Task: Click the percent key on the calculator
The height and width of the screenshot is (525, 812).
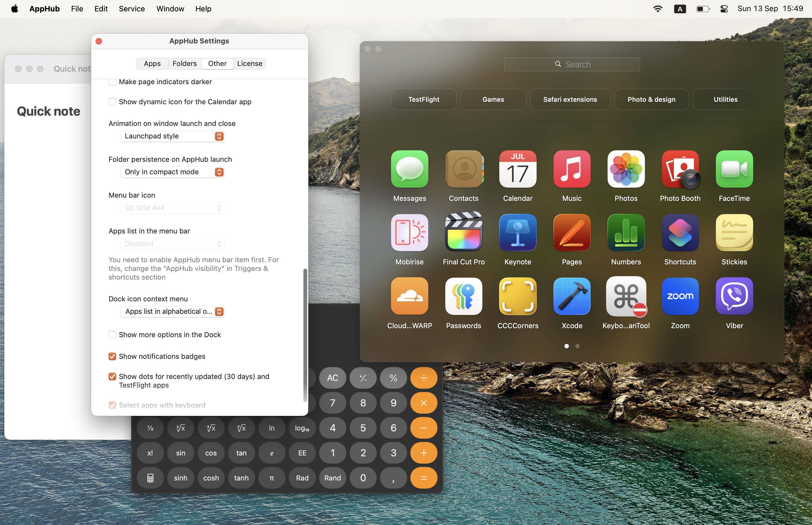Action: (394, 378)
